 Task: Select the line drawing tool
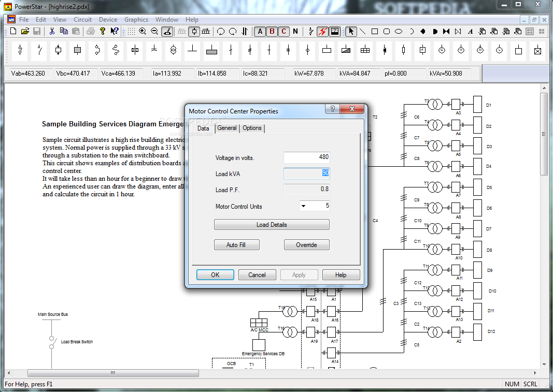(x=363, y=32)
